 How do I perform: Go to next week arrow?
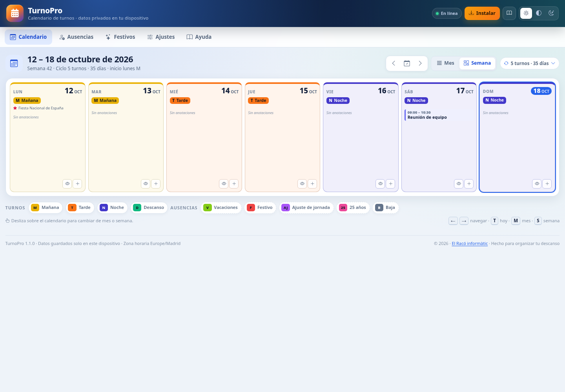pyautogui.click(x=420, y=63)
